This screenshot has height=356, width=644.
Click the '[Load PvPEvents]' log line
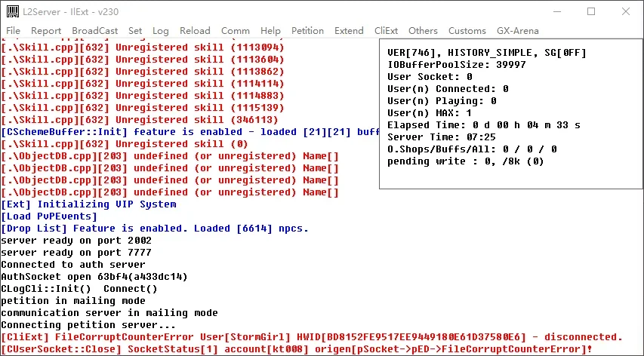[49, 216]
